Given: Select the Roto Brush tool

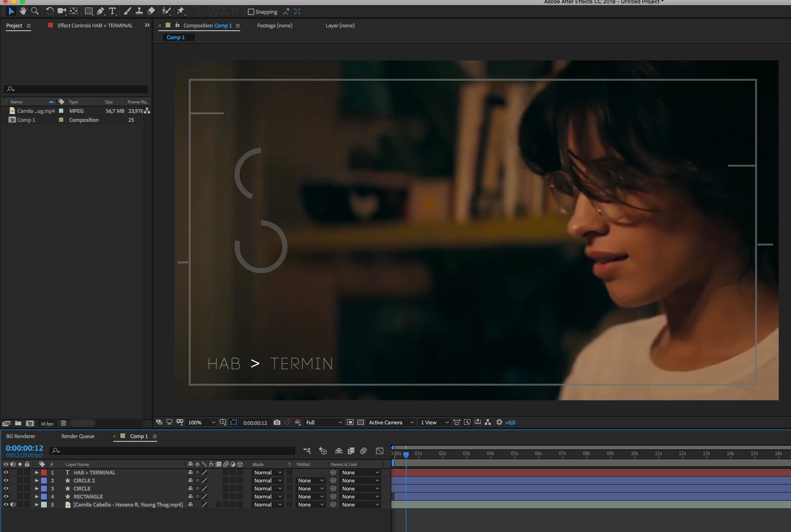Looking at the screenshot, I should [x=166, y=11].
